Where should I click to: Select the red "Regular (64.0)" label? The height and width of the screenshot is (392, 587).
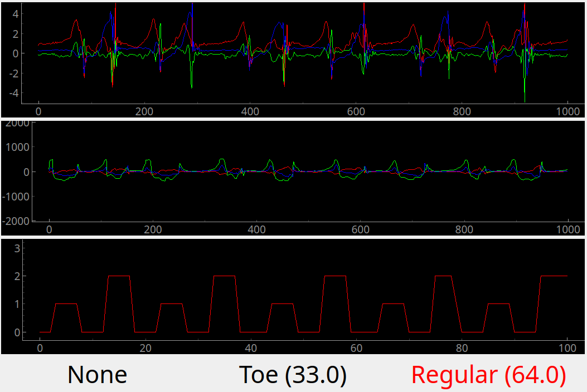488,375
